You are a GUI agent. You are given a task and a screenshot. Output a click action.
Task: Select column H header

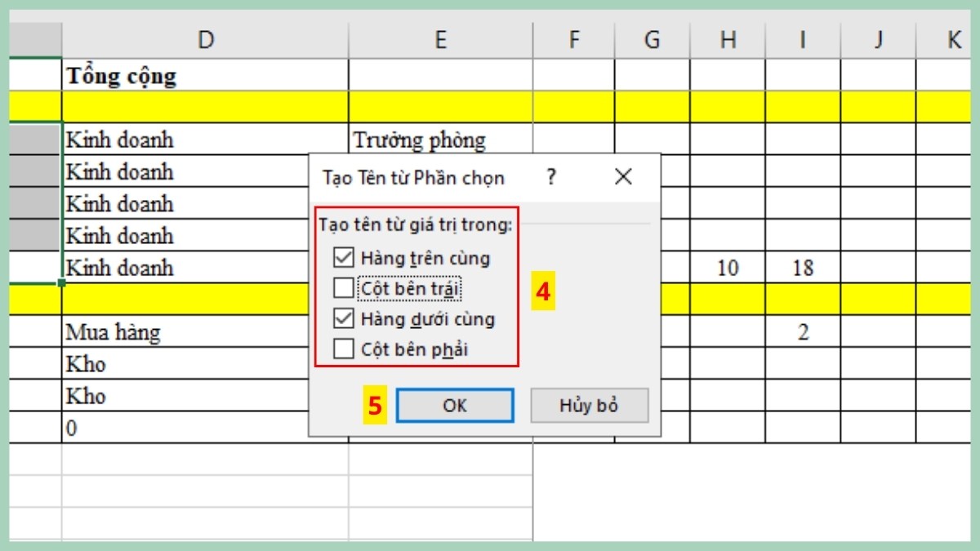pos(727,37)
